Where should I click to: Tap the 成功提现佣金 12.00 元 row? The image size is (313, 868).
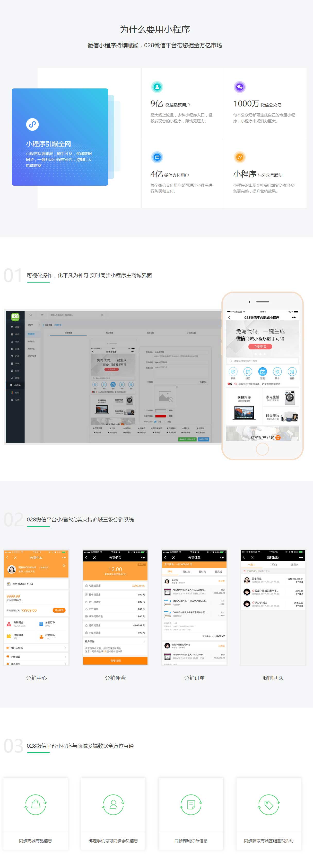115,616
